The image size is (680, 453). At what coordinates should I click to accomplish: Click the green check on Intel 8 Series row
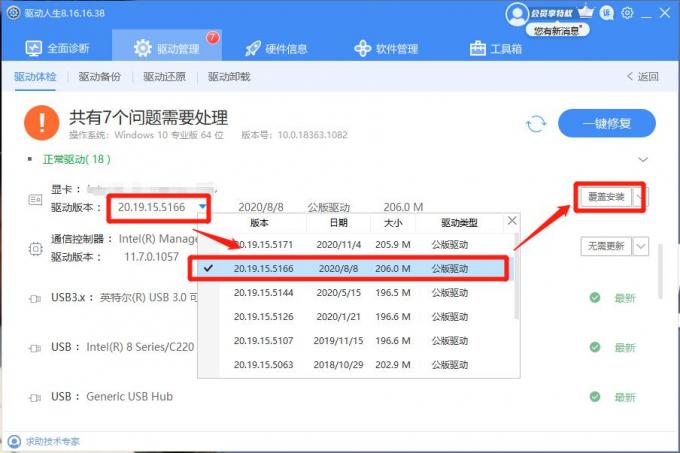[x=595, y=347]
